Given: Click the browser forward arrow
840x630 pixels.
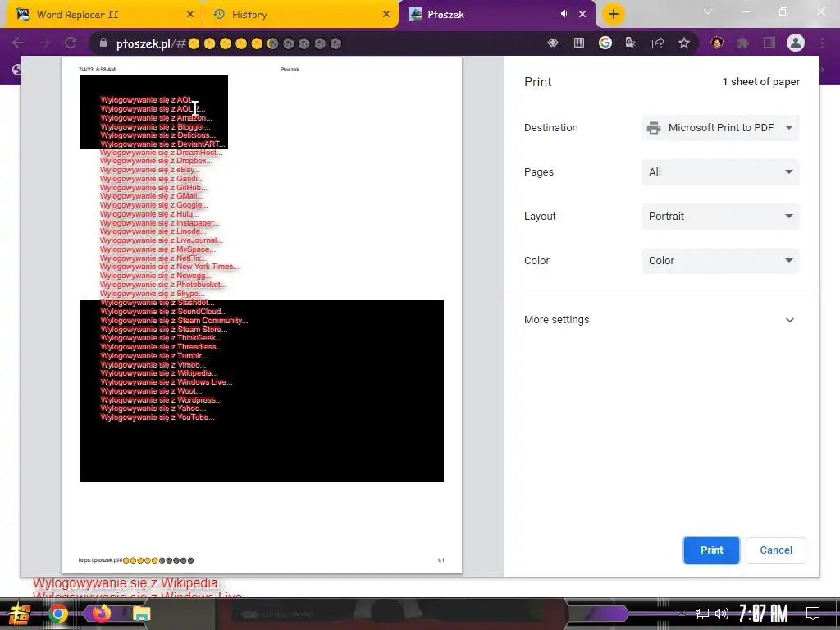Looking at the screenshot, I should coord(44,43).
